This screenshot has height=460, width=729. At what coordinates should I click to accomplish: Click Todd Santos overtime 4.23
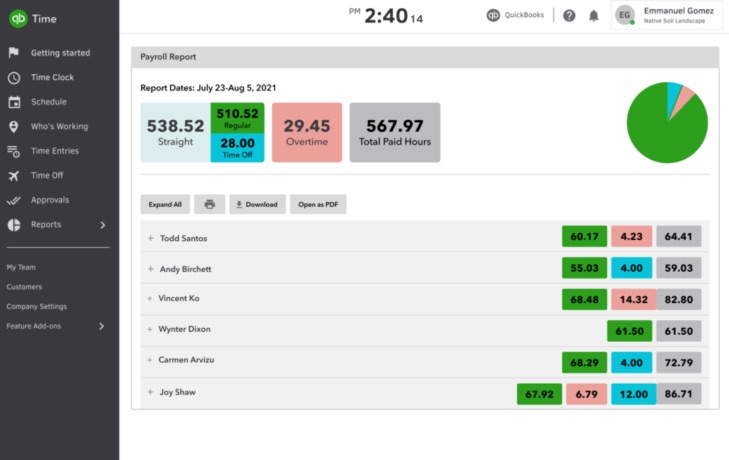click(x=631, y=236)
